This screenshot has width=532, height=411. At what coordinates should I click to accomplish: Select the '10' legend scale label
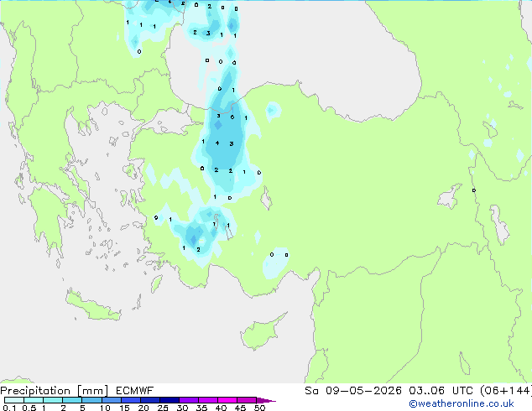(x=105, y=408)
